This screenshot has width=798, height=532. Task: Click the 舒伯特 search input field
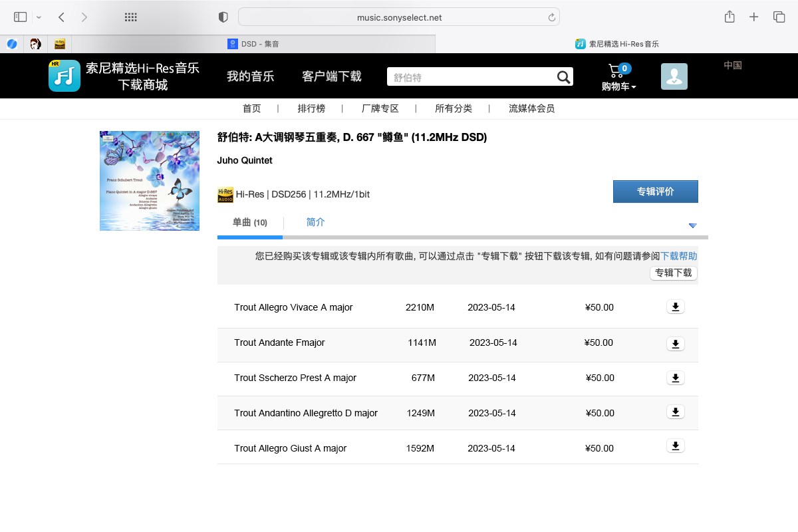pyautogui.click(x=471, y=77)
